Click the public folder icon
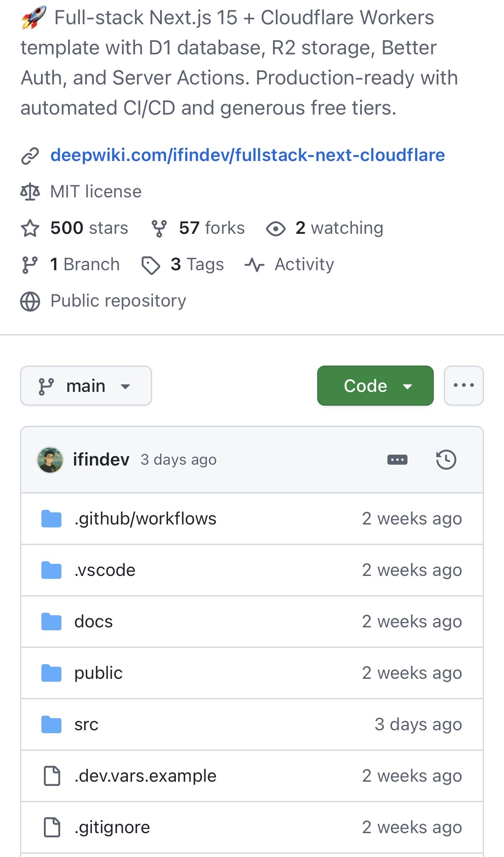Image resolution: width=504 pixels, height=857 pixels. (51, 673)
